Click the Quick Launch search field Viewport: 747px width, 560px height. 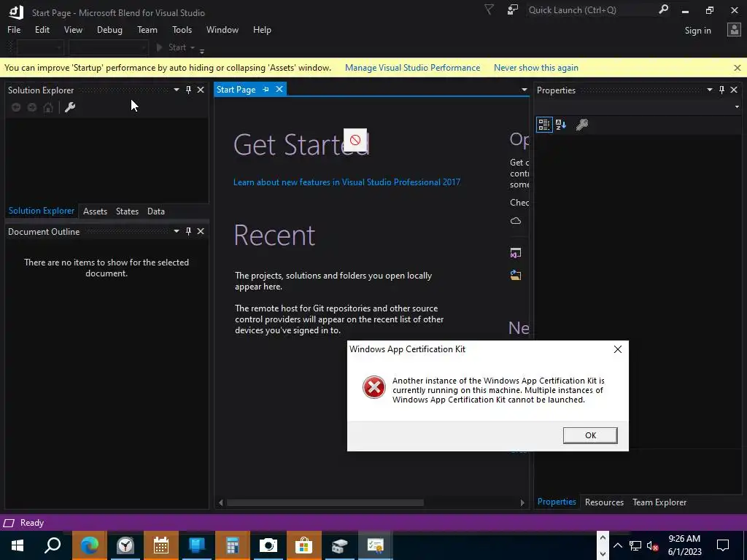(591, 10)
